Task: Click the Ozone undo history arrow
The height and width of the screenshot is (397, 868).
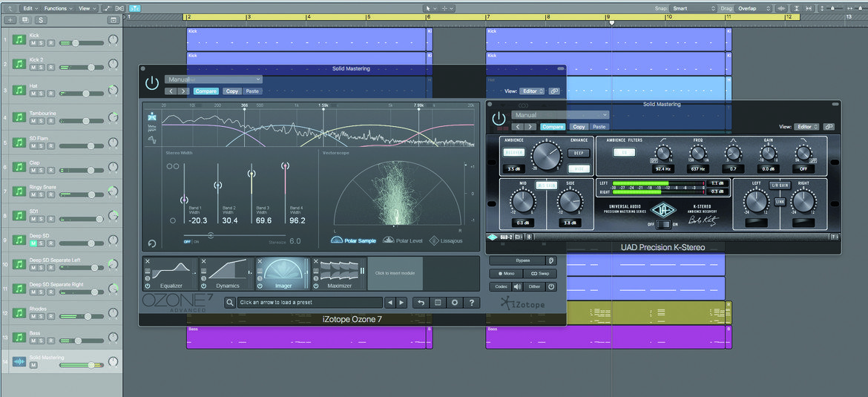Action: pyautogui.click(x=421, y=303)
